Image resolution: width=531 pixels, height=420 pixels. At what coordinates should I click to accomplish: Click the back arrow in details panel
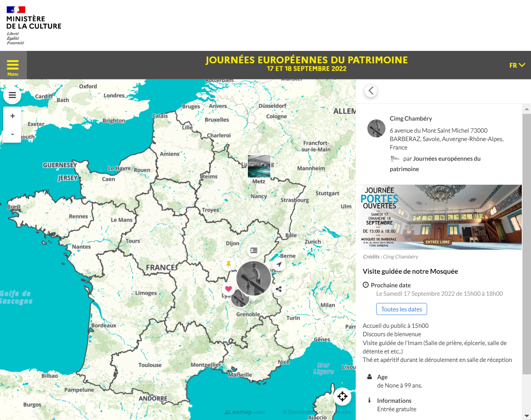tap(371, 91)
